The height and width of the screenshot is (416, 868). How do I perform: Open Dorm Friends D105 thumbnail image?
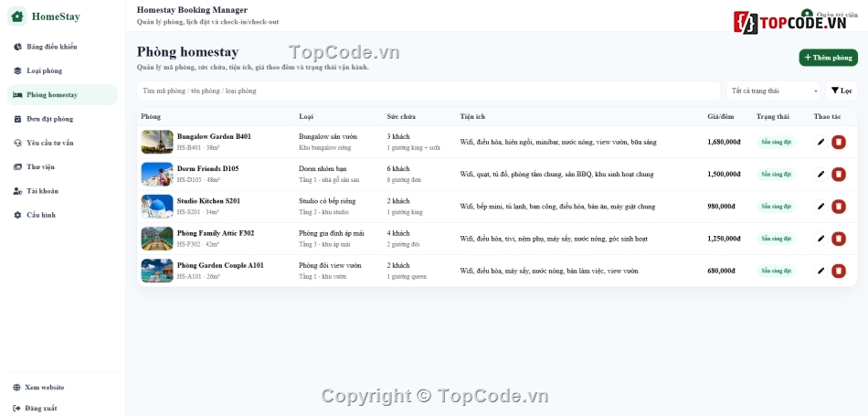[157, 174]
